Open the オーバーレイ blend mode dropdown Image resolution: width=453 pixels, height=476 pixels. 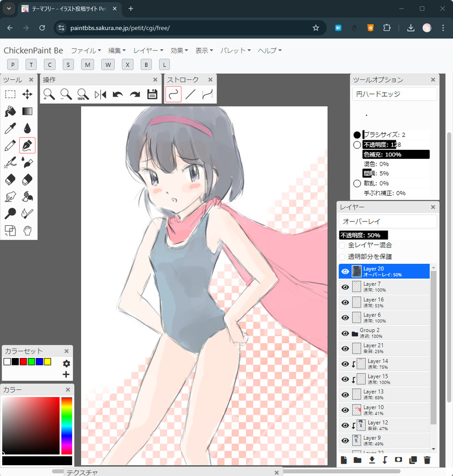388,221
